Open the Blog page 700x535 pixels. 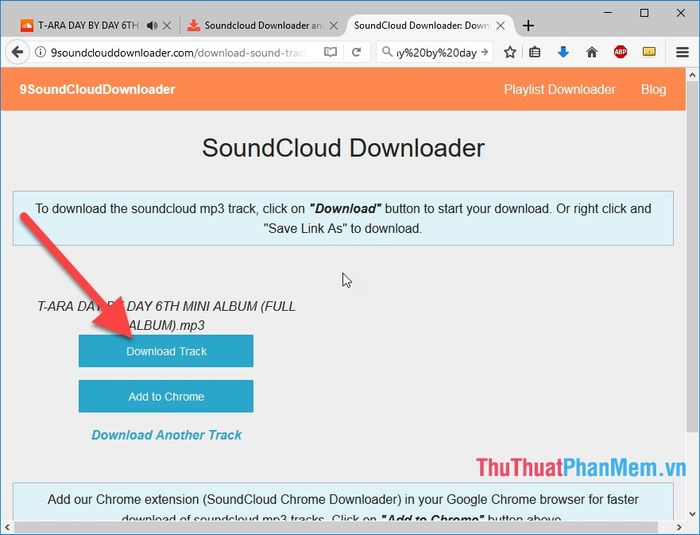654,89
